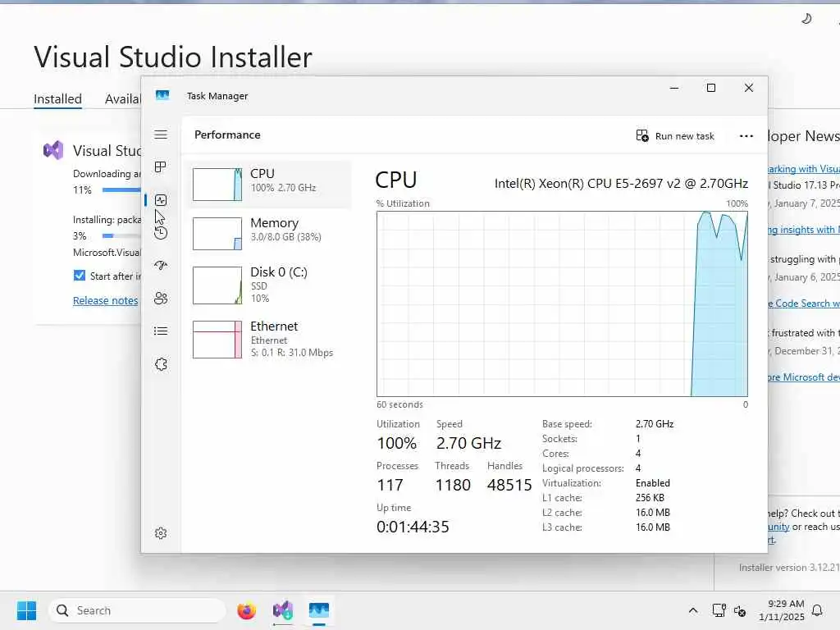Screen dimensions: 840x630
Task: Click the Visual Studio purple product icon
Action: tap(53, 151)
